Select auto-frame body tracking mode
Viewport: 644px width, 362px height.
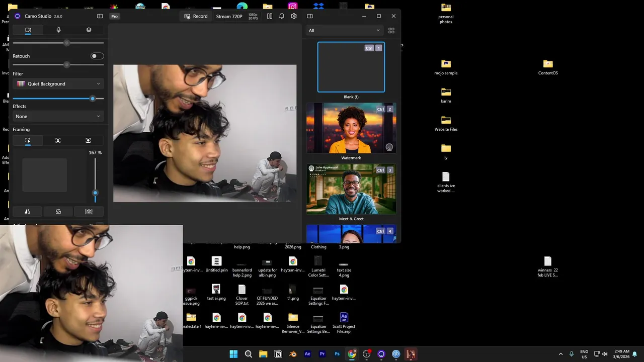pyautogui.click(x=58, y=141)
